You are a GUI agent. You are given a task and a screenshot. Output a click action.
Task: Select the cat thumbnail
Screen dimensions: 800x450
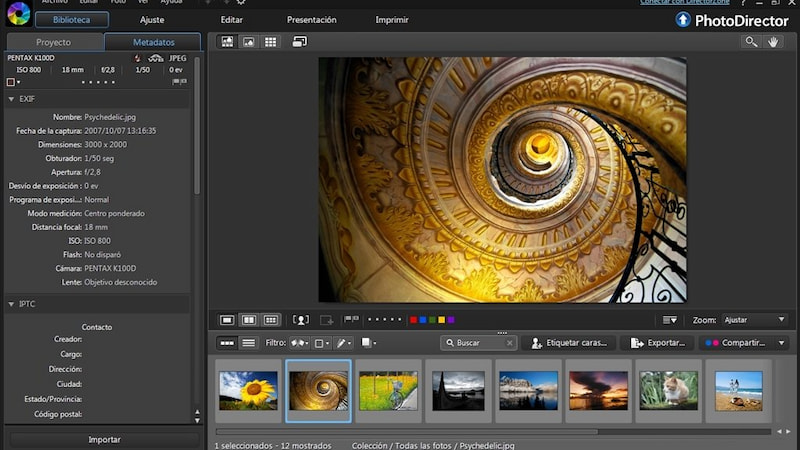(668, 391)
